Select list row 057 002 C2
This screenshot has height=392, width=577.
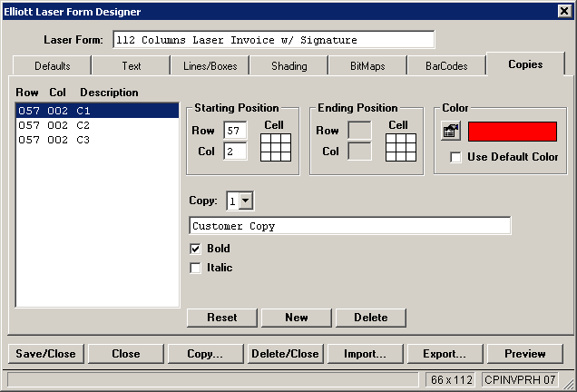tap(97, 125)
